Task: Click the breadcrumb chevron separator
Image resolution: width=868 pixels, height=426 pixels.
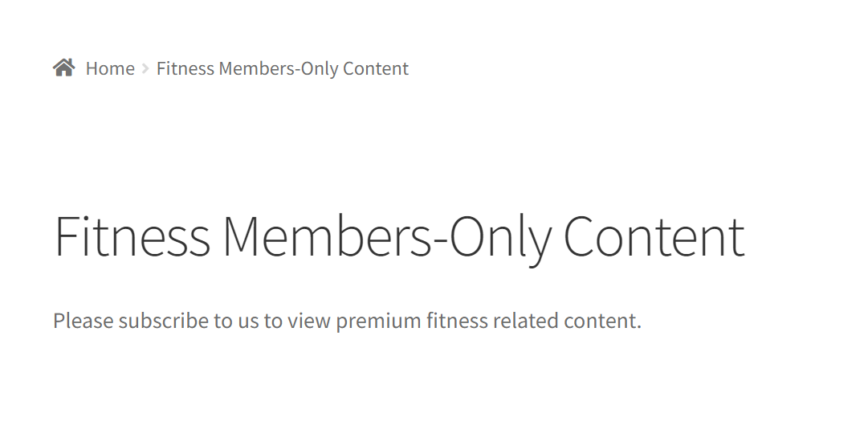Action: pyautogui.click(x=145, y=68)
